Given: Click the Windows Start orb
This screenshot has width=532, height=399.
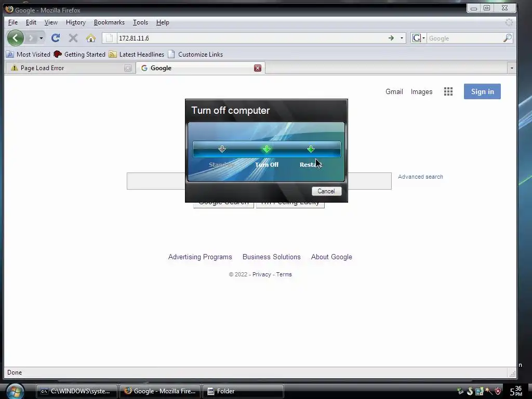Looking at the screenshot, I should 15,391.
